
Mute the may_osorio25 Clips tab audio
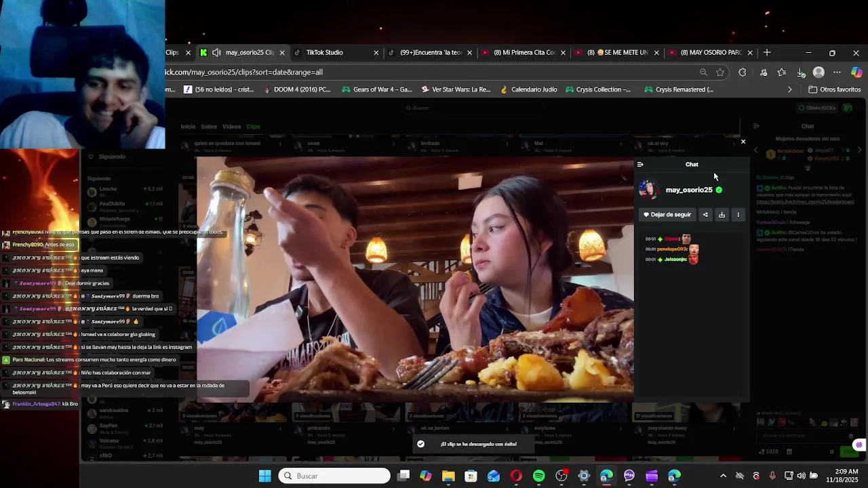216,52
